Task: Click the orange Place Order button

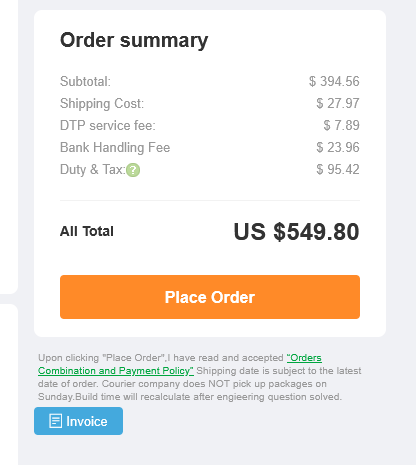Action: pos(210,297)
